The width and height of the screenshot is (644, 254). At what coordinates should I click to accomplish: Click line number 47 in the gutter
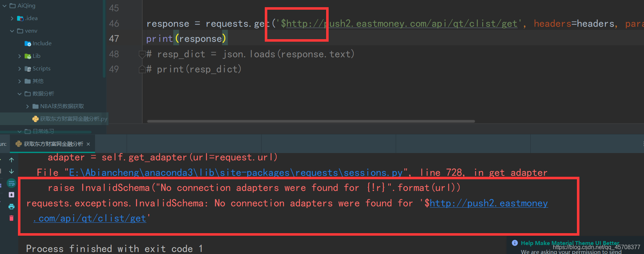coord(114,39)
